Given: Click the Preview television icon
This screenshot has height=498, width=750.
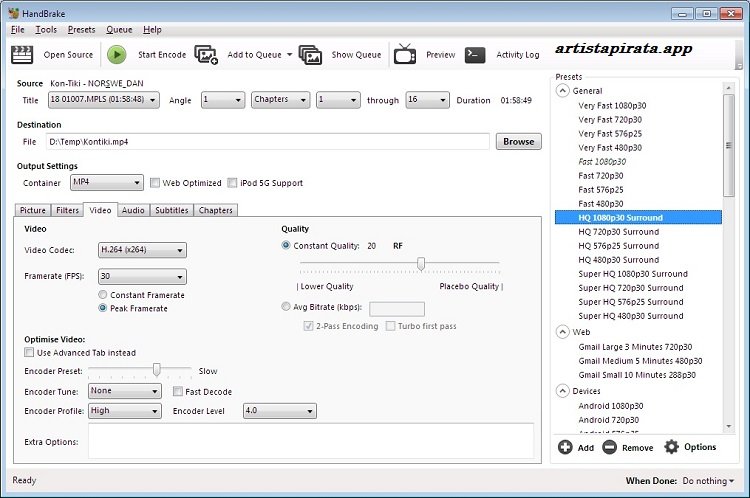Looking at the screenshot, I should click(405, 54).
